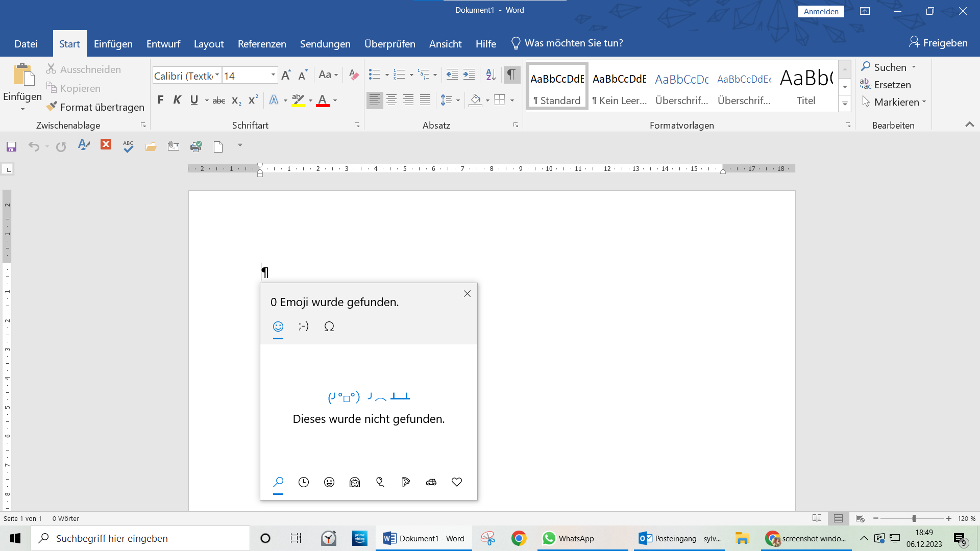Expand the Calibri font name dropdown
The width and height of the screenshot is (980, 551).
(x=217, y=76)
